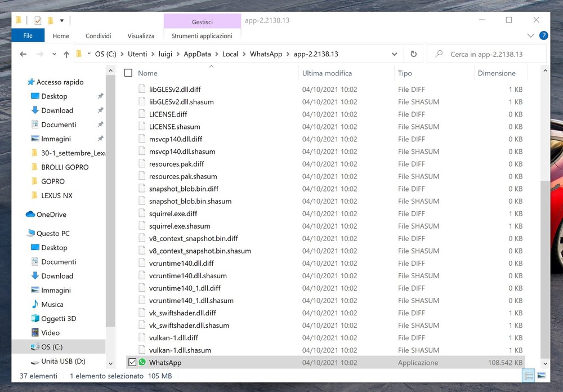The height and width of the screenshot is (392, 563).
Task: Expand the ribbon with the chevron
Action: pyautogui.click(x=530, y=35)
